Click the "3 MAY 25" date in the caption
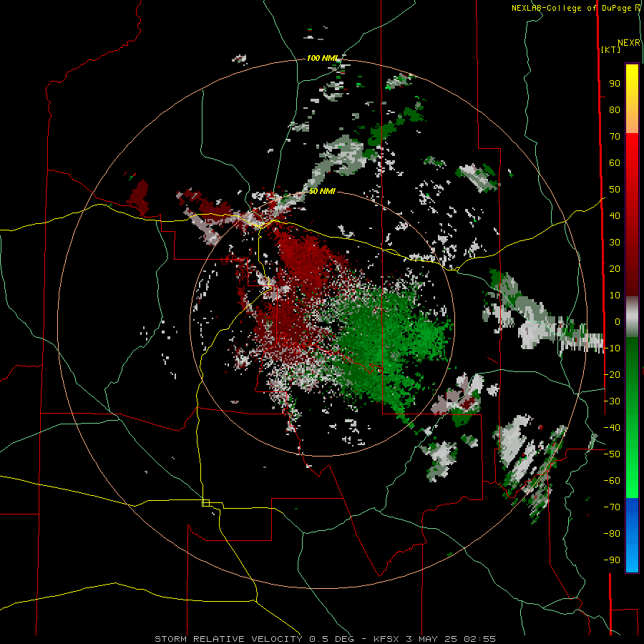 point(431,639)
